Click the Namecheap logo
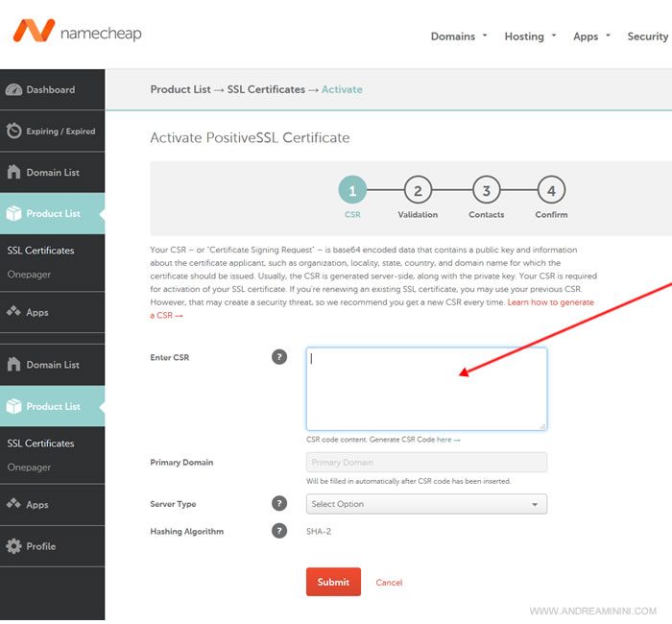 pyautogui.click(x=77, y=31)
